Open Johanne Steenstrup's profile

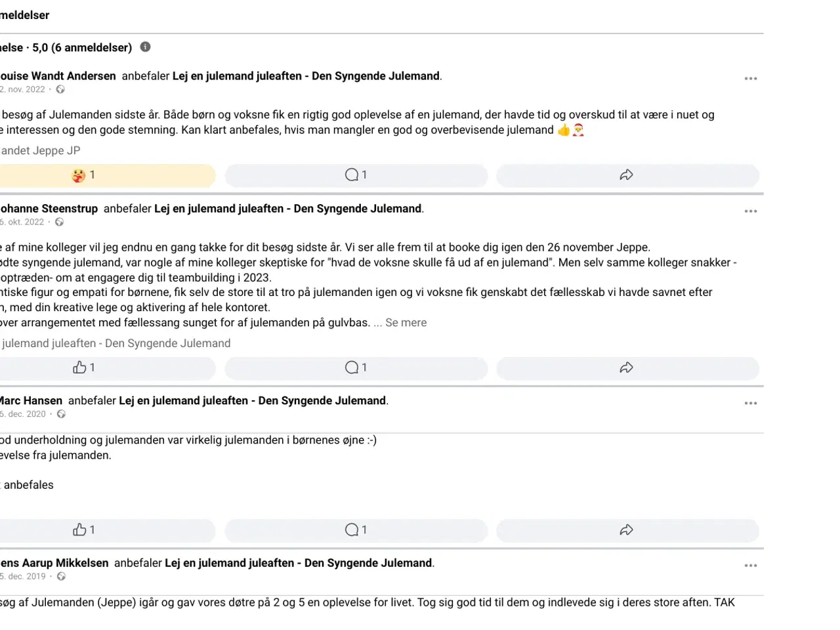[x=49, y=209]
